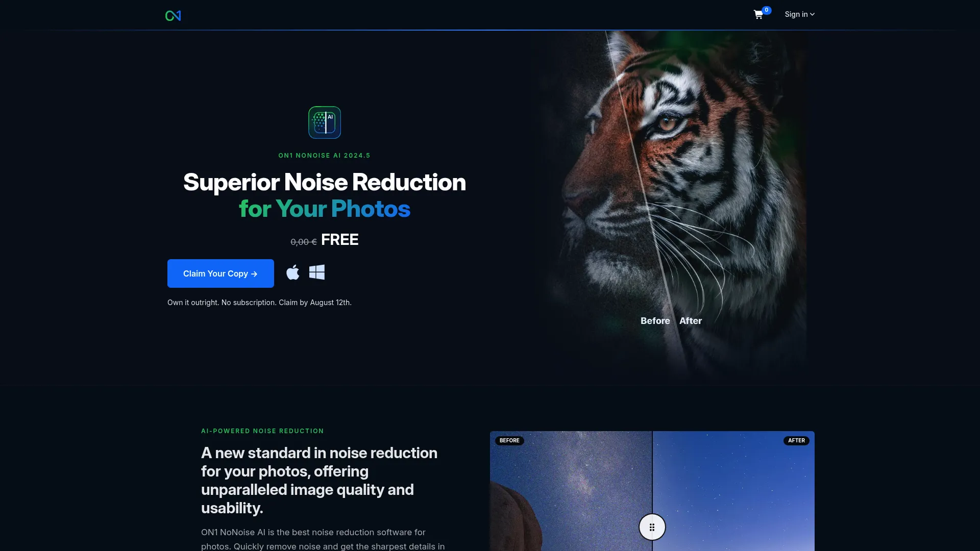Click the NoNoise AI app icon
The height and width of the screenshot is (551, 980).
coord(325,122)
